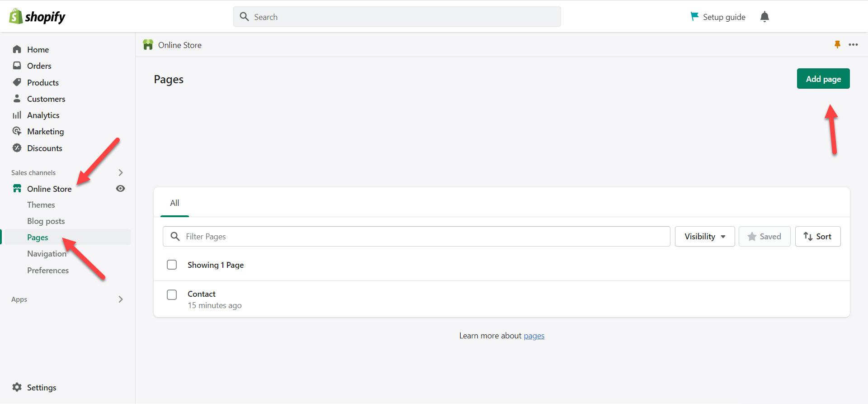Click the Add page button
The height and width of the screenshot is (404, 868).
823,79
